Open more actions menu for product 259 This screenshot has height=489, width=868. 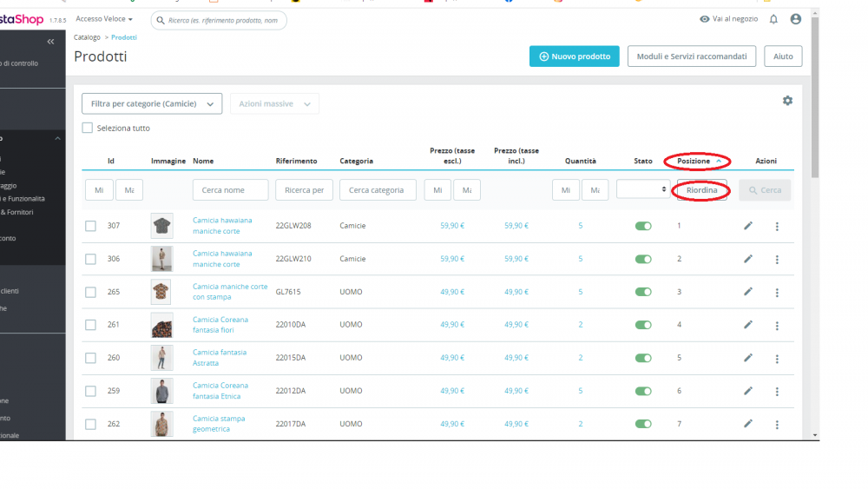pyautogui.click(x=777, y=392)
